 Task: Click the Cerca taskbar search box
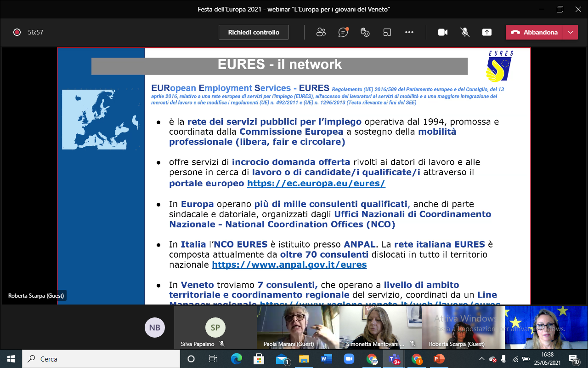(x=101, y=359)
